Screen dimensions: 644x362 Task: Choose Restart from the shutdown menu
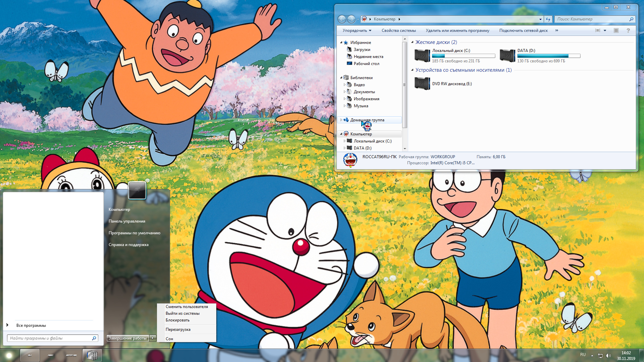pyautogui.click(x=178, y=329)
